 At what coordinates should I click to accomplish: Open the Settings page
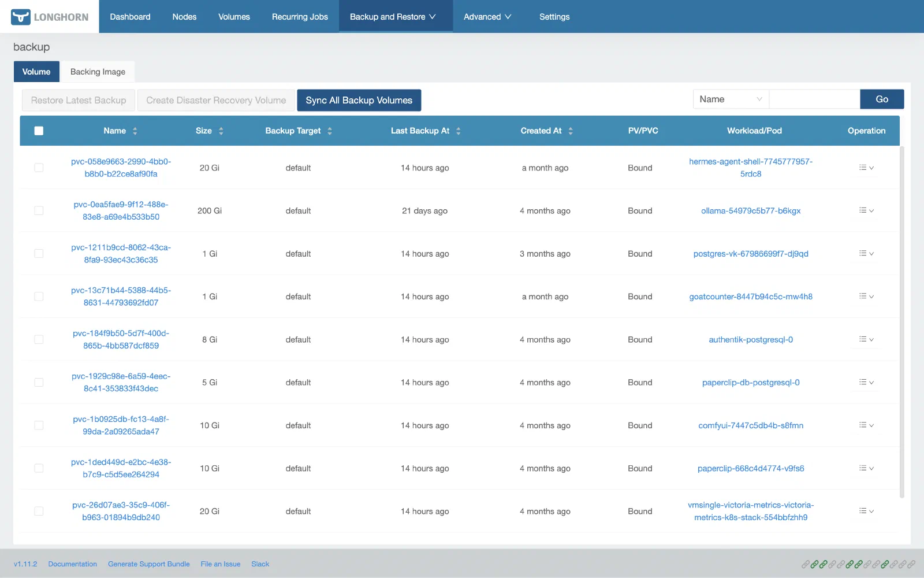click(x=554, y=17)
